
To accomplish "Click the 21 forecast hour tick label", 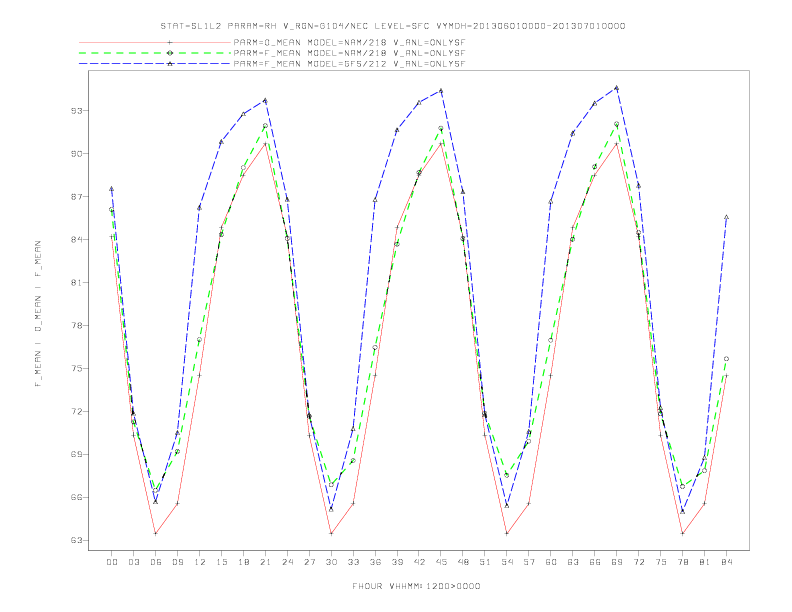I will (x=265, y=562).
